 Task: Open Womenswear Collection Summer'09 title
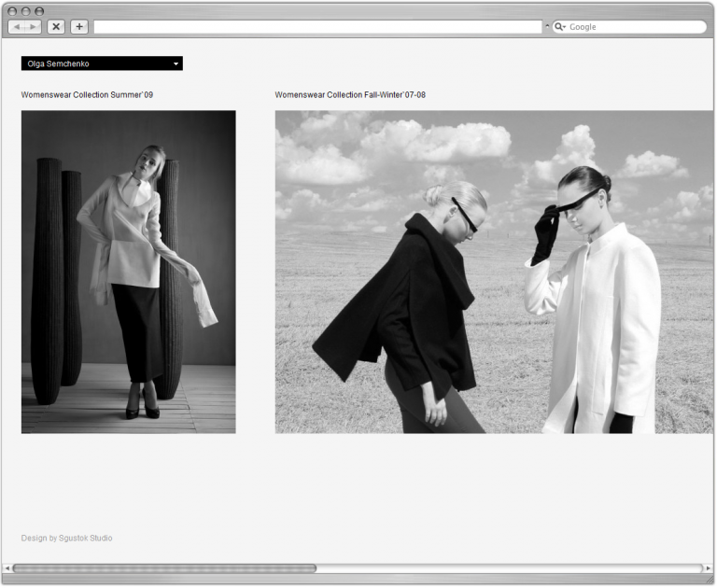[x=87, y=95]
